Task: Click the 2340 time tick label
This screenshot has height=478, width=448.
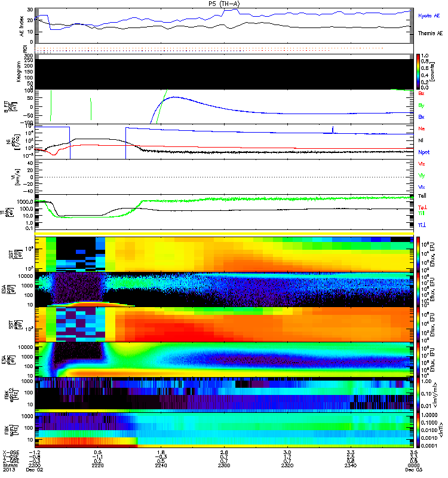Action: pyautogui.click(x=351, y=465)
